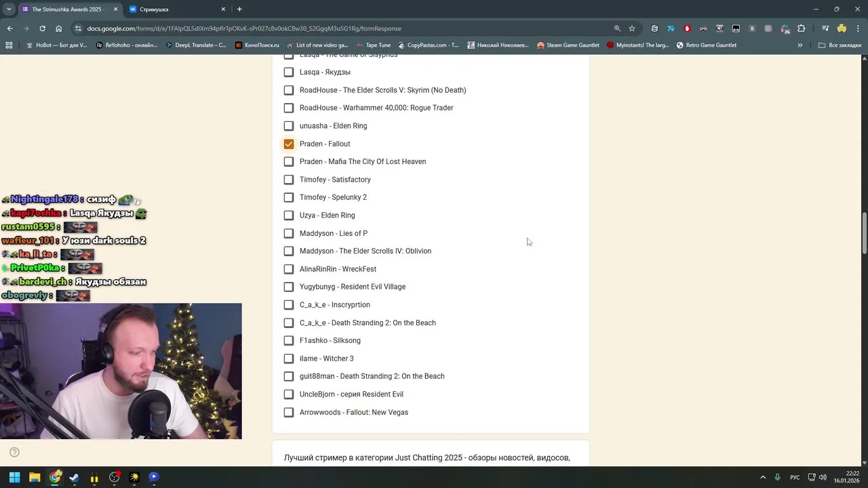Open Chrome's three-dot menu
This screenshot has width=868, height=488.
(x=857, y=28)
